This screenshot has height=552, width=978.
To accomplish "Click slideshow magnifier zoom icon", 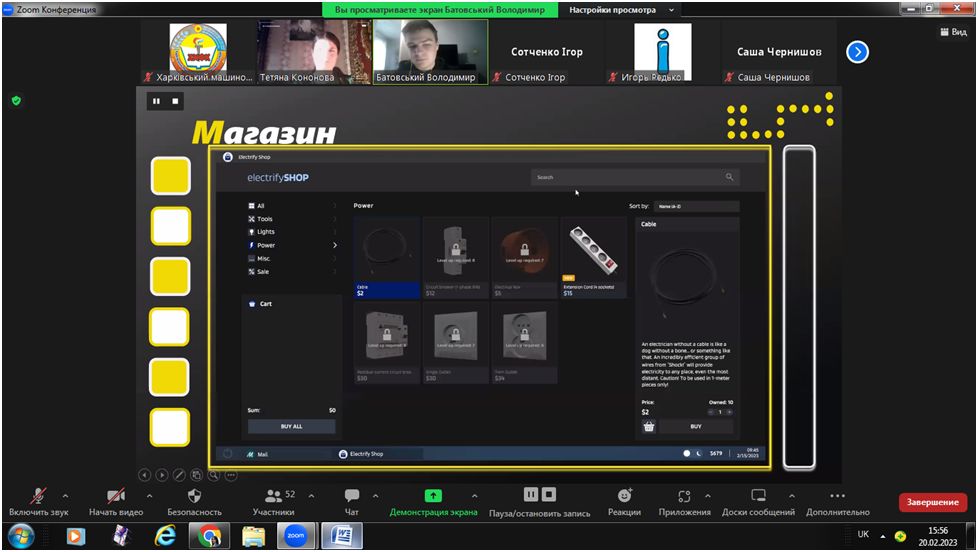I will (214, 475).
